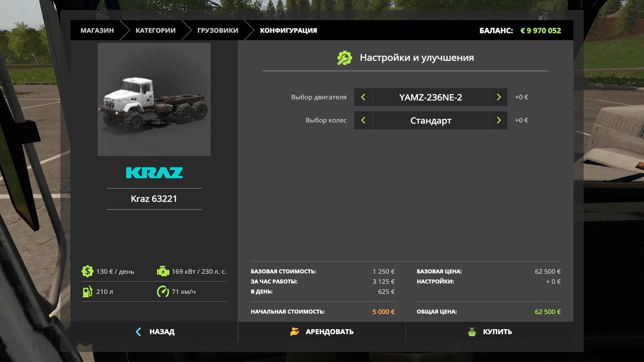Switch to next wheel option
Screen dimensions: 644x362
(498, 120)
